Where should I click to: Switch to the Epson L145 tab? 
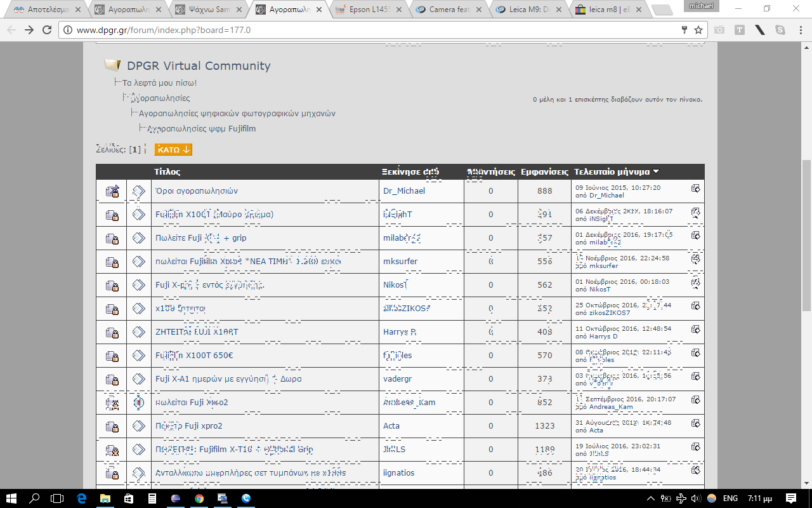click(367, 10)
